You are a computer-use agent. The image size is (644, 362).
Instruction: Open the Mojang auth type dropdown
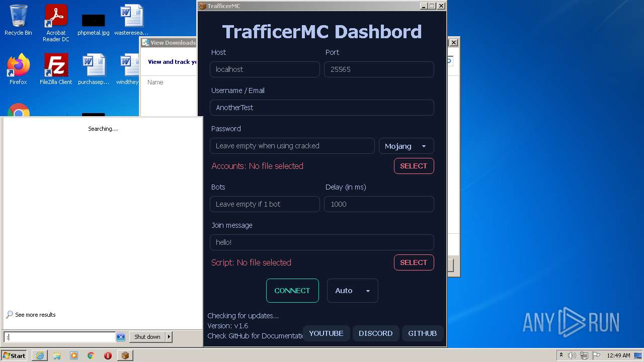pos(407,146)
